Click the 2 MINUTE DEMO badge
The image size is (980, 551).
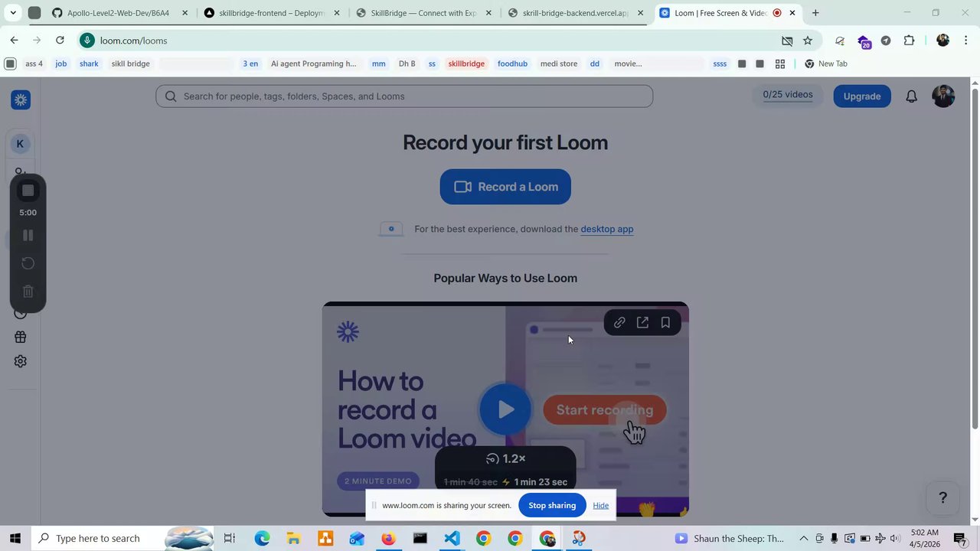point(377,481)
